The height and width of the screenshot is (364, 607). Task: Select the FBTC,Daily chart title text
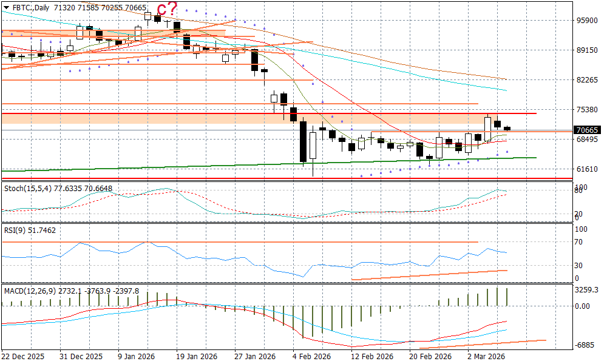(30, 7)
